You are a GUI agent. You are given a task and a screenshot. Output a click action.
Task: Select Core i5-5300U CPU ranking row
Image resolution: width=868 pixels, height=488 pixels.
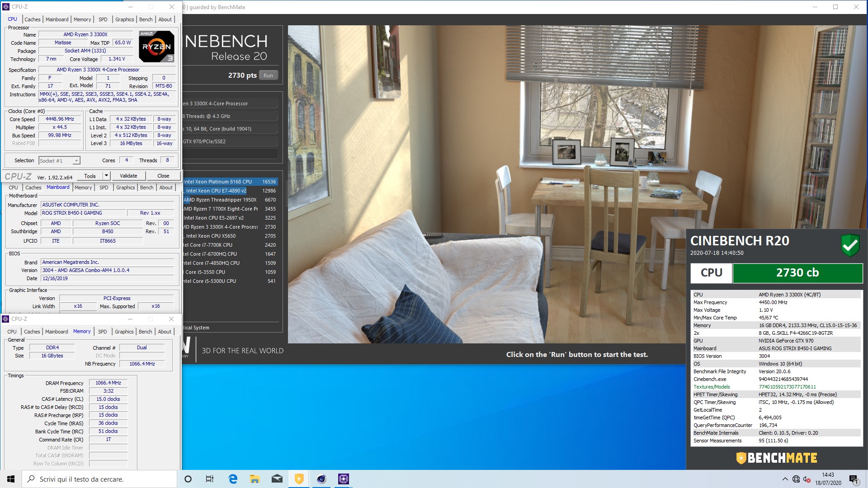coord(230,281)
